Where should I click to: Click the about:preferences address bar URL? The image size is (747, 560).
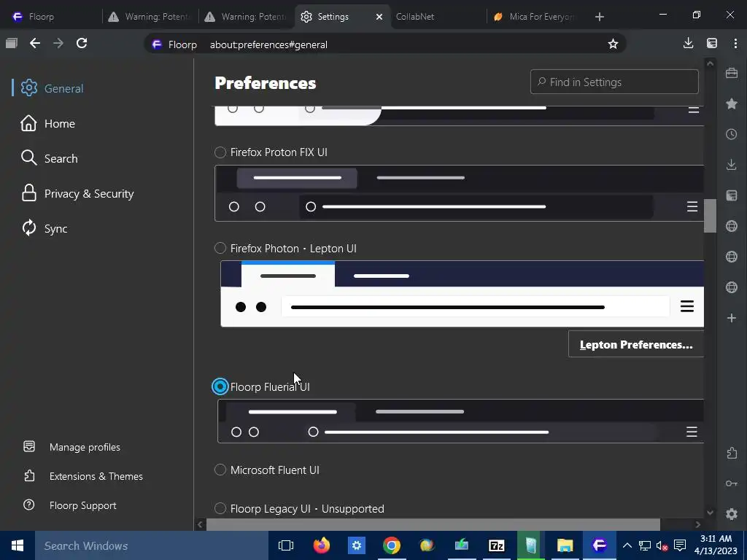268,44
